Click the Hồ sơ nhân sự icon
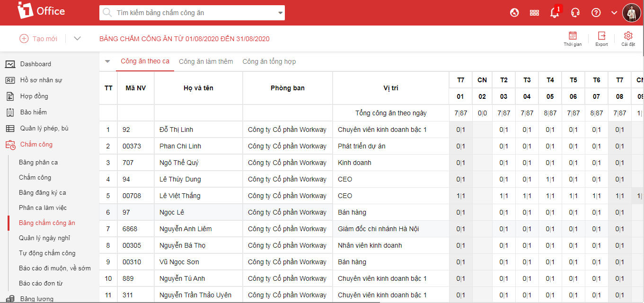 click(x=10, y=80)
